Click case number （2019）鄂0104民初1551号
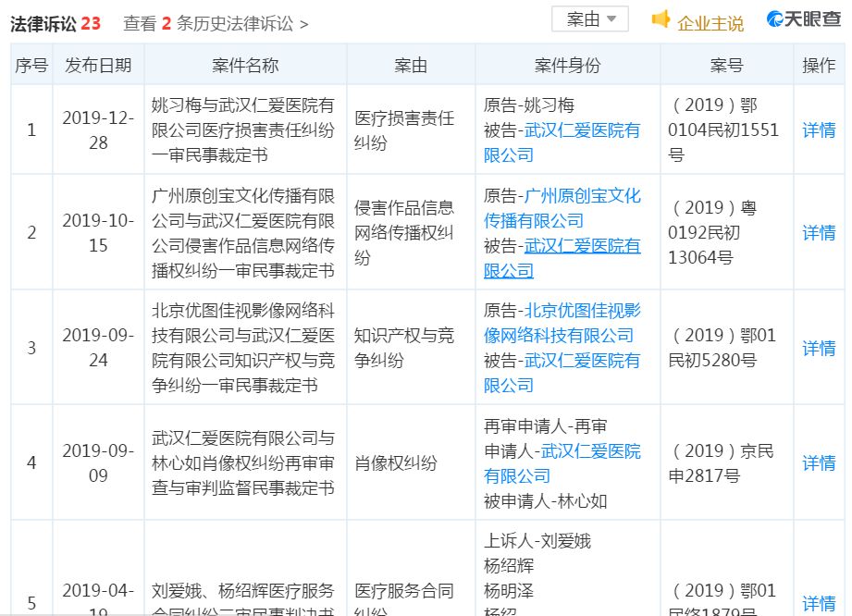852x616 pixels. (x=723, y=129)
